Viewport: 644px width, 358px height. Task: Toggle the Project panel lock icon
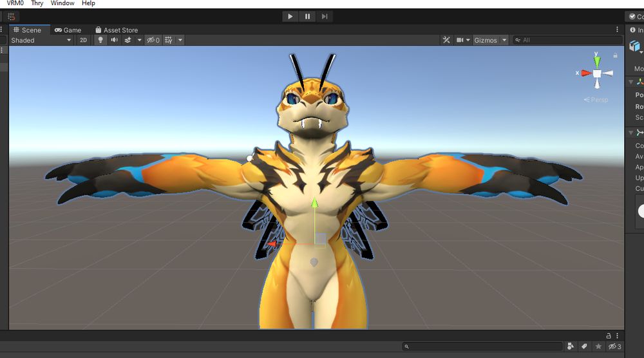point(609,335)
